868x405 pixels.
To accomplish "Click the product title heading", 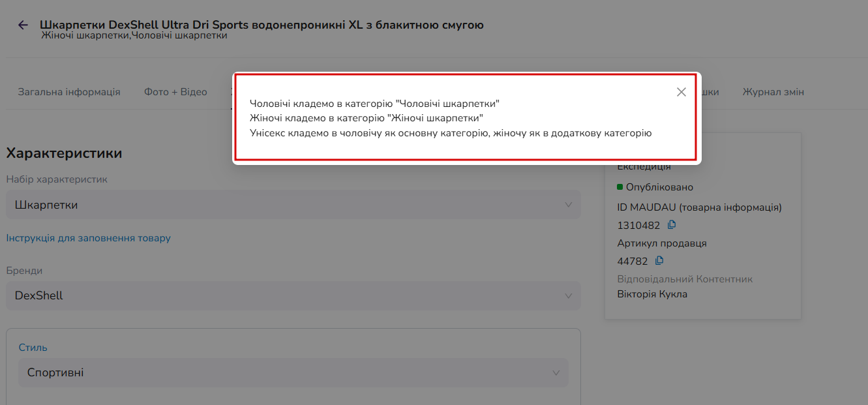I will point(262,25).
